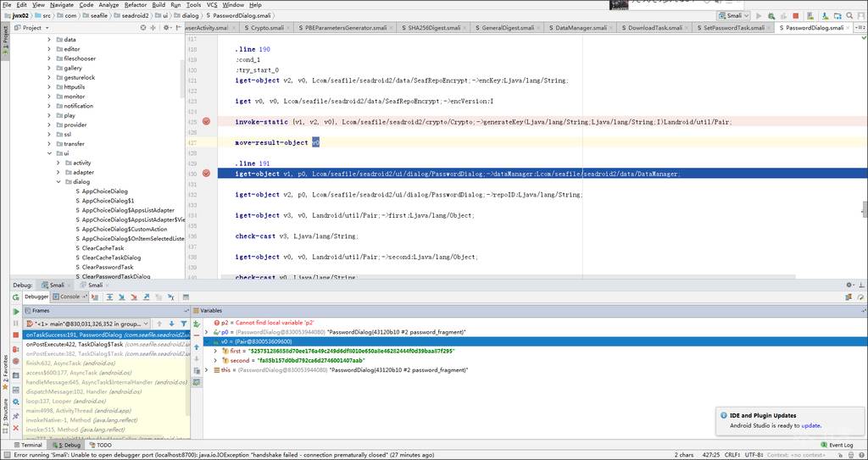Open Project panel gear settings icon
The width and height of the screenshot is (868, 460).
click(166, 27)
